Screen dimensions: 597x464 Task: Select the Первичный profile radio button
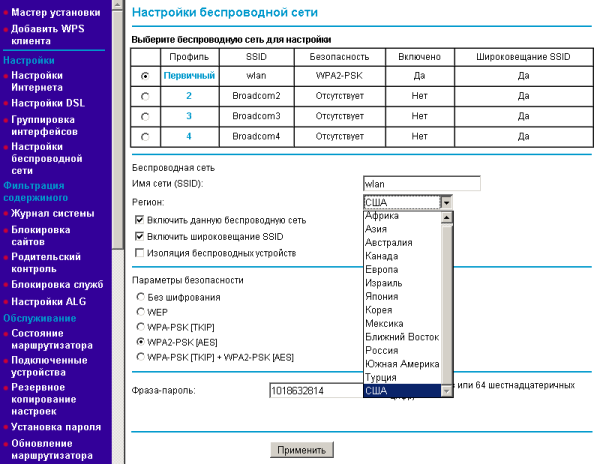click(145, 77)
